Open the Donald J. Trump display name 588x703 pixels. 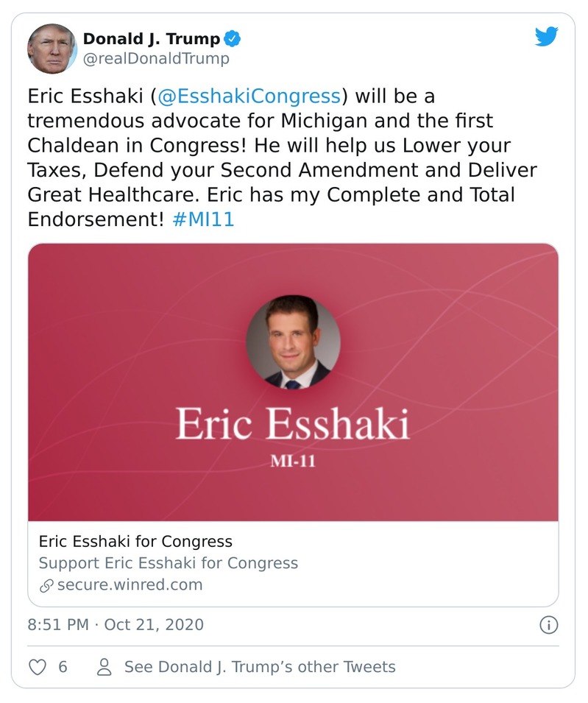click(151, 38)
